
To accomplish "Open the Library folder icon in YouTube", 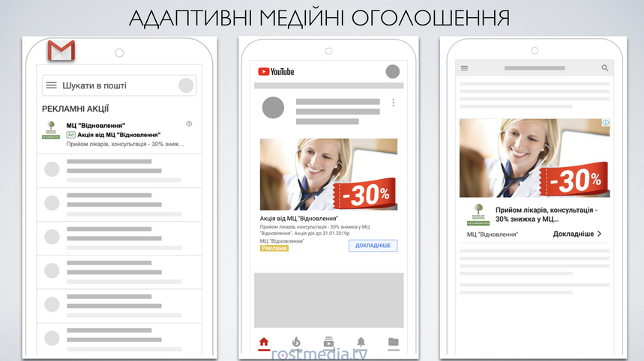I will click(394, 342).
